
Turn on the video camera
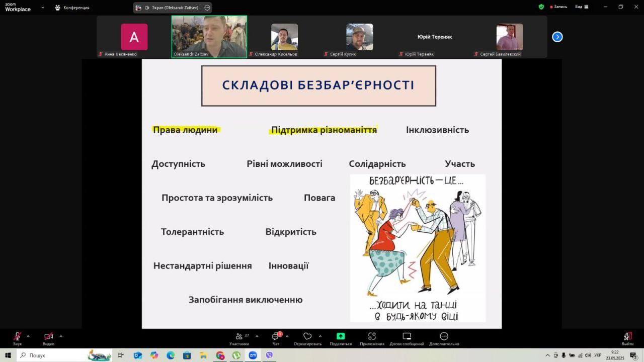click(x=48, y=338)
